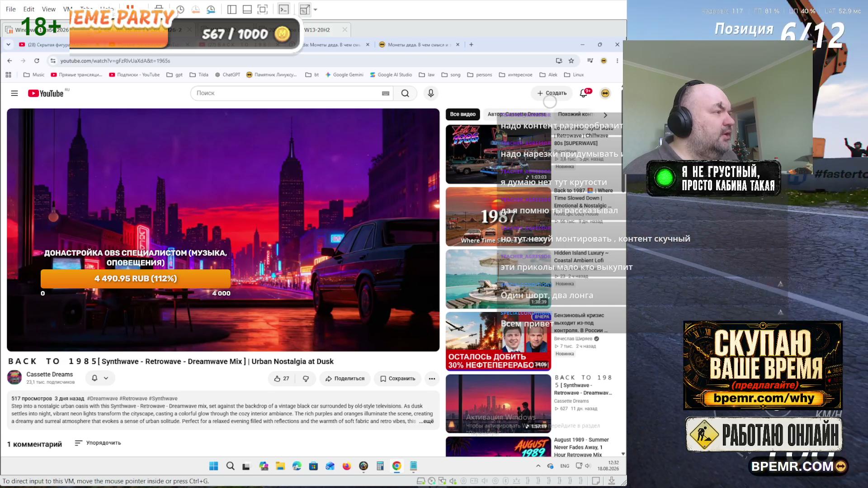Select the Все видео filter chip
This screenshot has height=488, width=868.
tap(462, 114)
